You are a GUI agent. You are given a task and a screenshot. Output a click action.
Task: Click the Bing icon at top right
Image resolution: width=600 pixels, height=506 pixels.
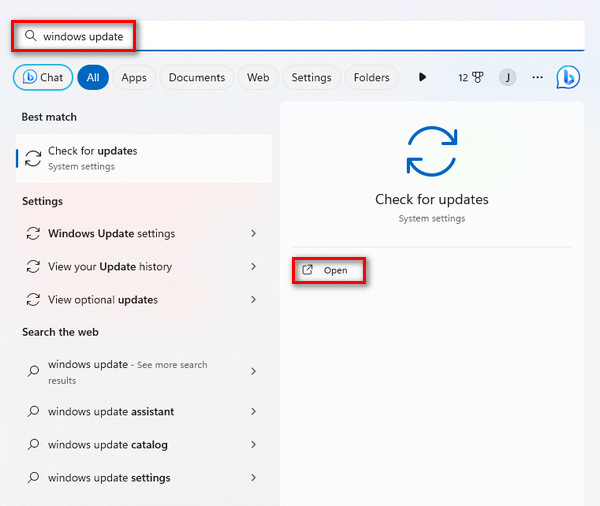[568, 77]
